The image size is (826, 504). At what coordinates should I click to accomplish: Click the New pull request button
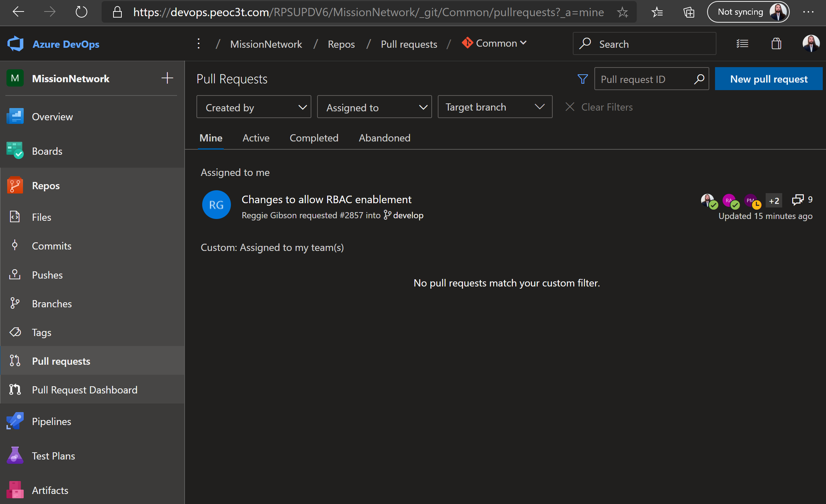pos(769,79)
